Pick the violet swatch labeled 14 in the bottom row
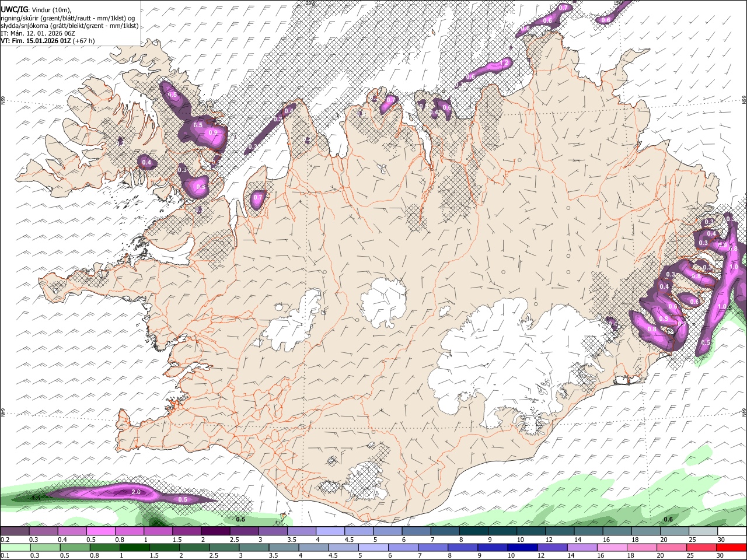This screenshot has height=560, width=747. (x=581, y=548)
